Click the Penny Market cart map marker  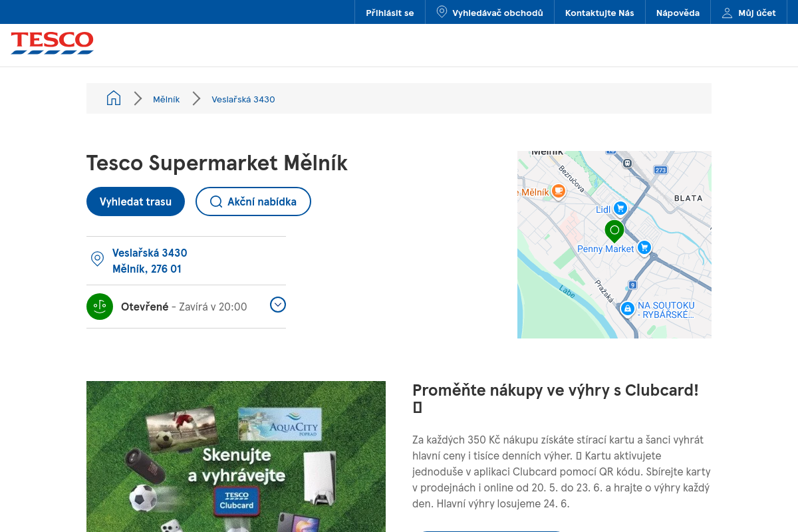(644, 247)
